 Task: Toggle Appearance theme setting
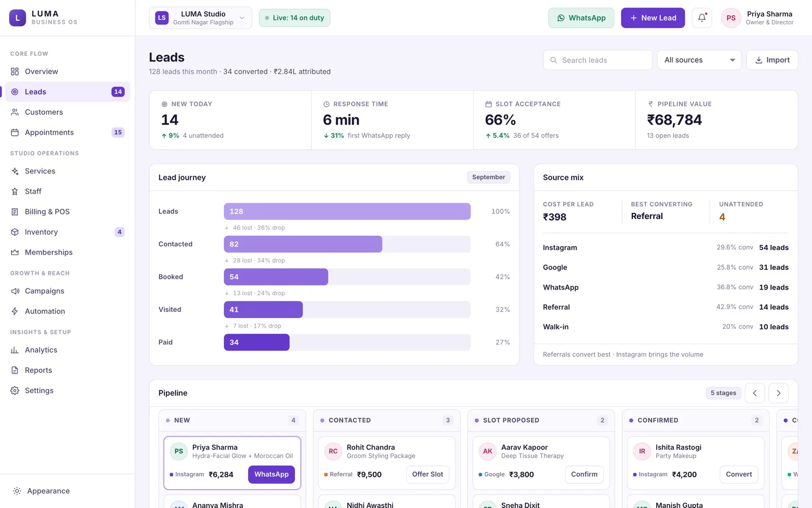pos(67,491)
